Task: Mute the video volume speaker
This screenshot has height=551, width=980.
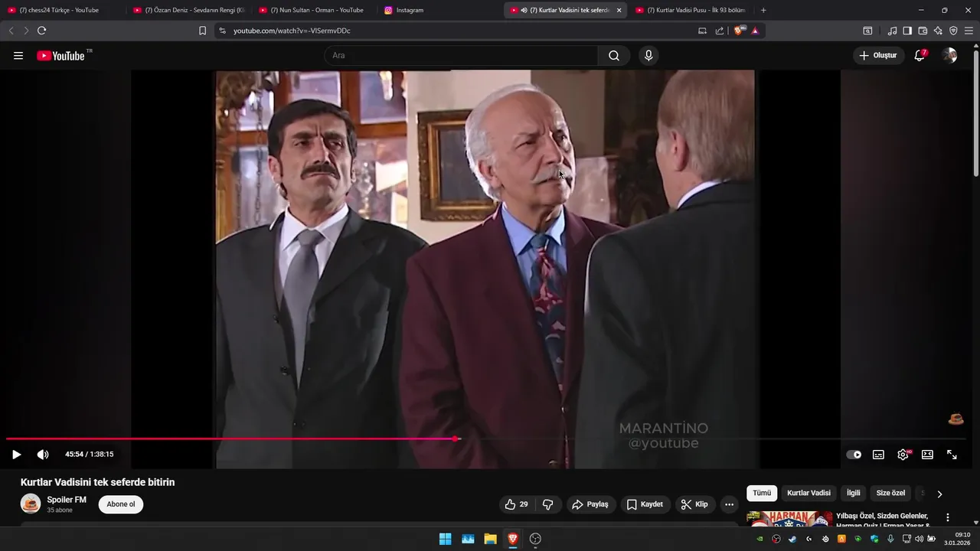Action: (x=43, y=455)
